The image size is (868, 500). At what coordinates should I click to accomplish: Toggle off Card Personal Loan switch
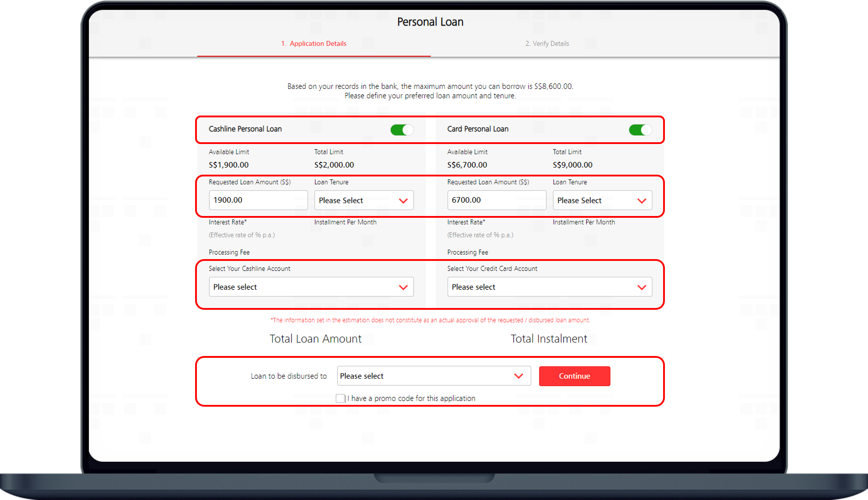tap(640, 130)
